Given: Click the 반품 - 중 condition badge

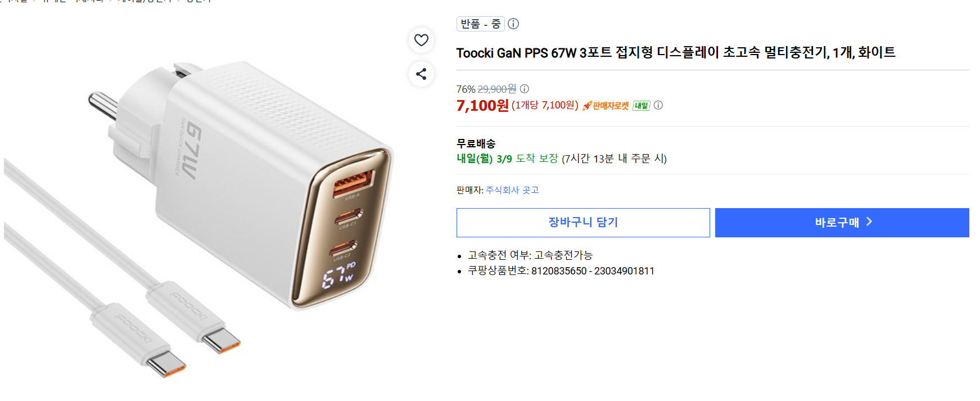Looking at the screenshot, I should 480,24.
